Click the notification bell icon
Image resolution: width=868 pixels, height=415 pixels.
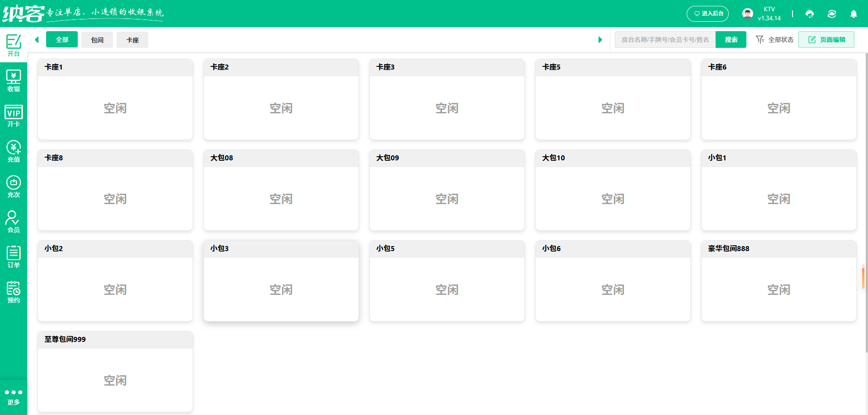pos(853,14)
